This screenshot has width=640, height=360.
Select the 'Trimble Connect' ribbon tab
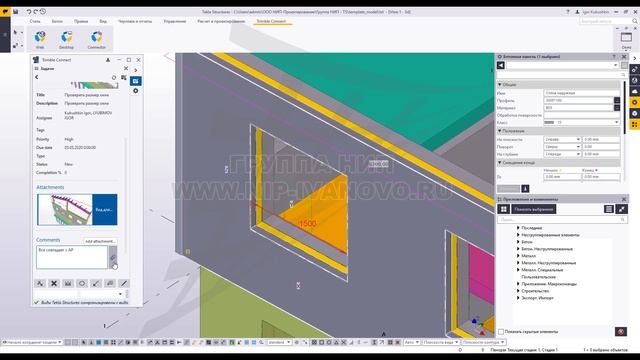click(x=271, y=21)
